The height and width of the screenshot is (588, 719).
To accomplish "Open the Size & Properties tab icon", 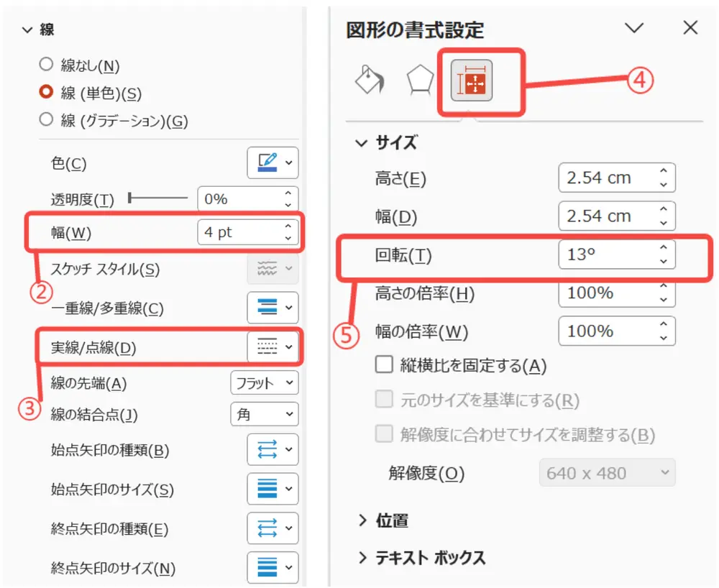I will [472, 81].
